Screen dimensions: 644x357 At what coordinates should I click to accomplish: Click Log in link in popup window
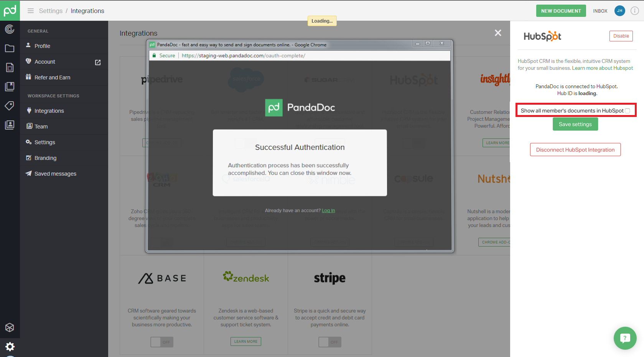click(328, 211)
